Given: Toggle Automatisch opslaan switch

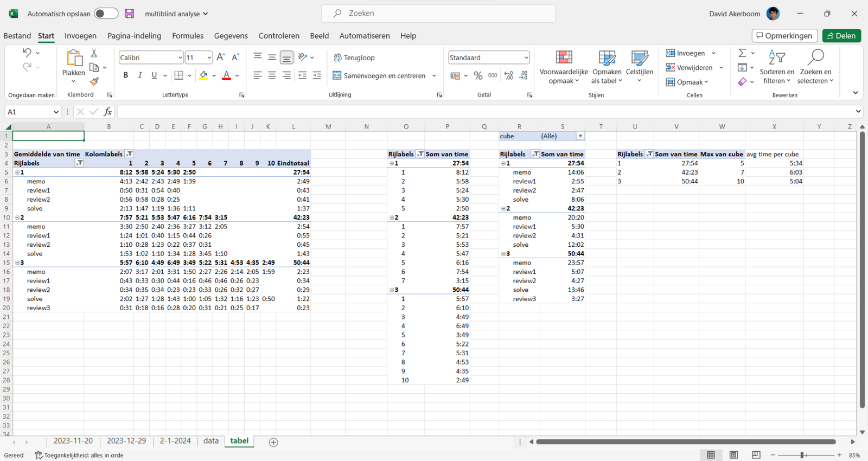Looking at the screenshot, I should [x=106, y=14].
